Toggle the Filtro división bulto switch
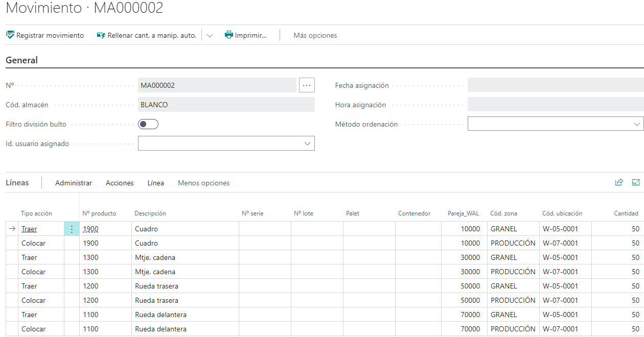 [x=148, y=124]
